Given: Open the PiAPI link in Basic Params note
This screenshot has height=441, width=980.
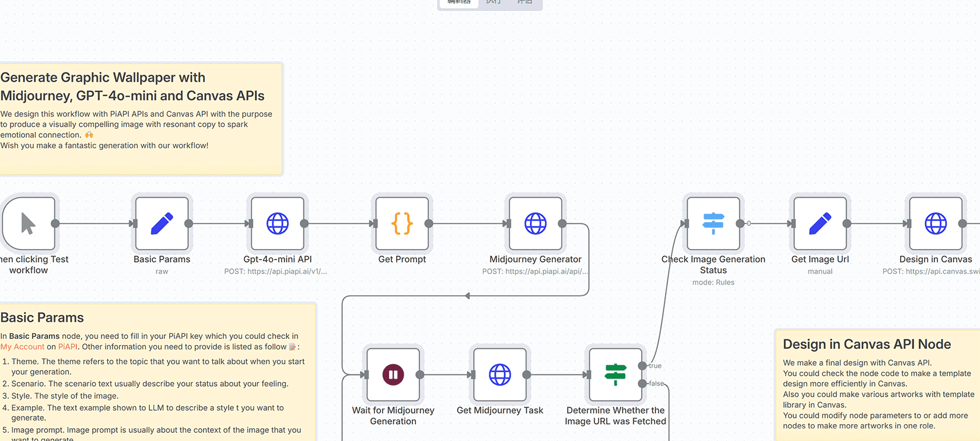Looking at the screenshot, I should [x=68, y=346].
